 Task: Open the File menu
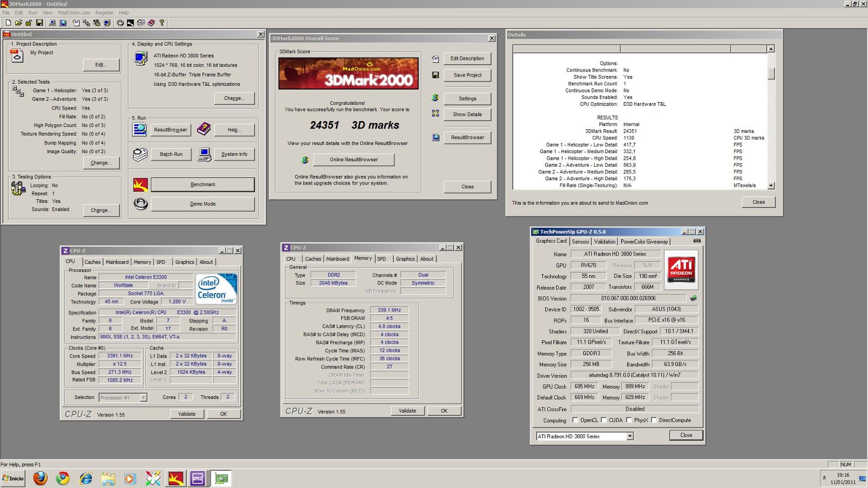[x=6, y=12]
